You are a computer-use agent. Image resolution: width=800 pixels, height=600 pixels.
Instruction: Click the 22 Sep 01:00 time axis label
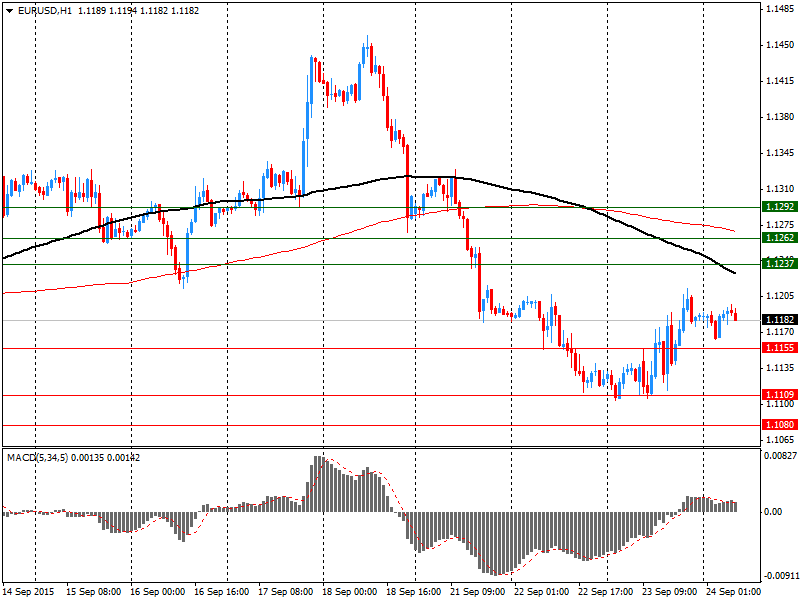coord(542,592)
